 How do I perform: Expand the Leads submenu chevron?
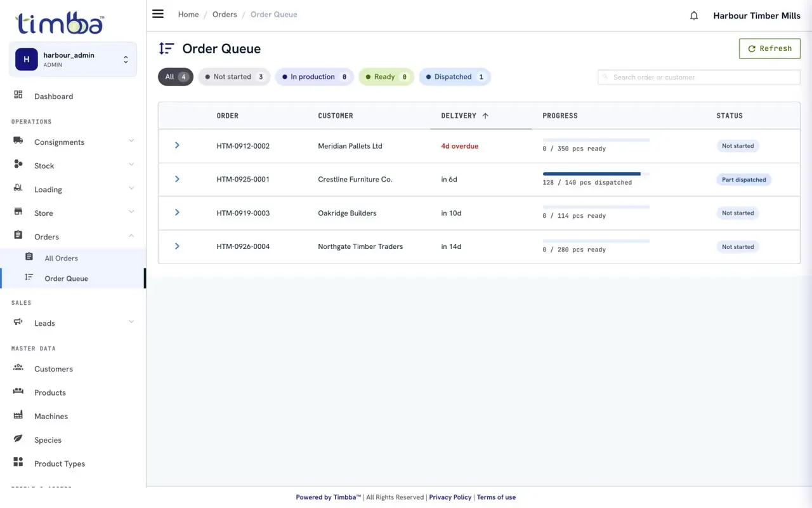[131, 322]
